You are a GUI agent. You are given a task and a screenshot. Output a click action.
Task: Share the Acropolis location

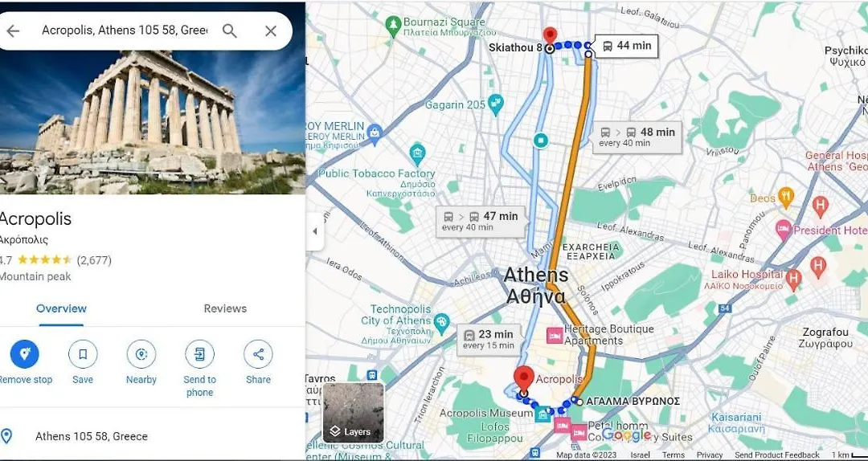pos(258,354)
